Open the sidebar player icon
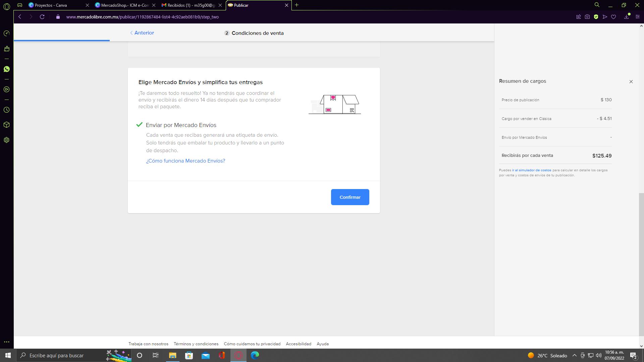644x362 pixels. 6,89
